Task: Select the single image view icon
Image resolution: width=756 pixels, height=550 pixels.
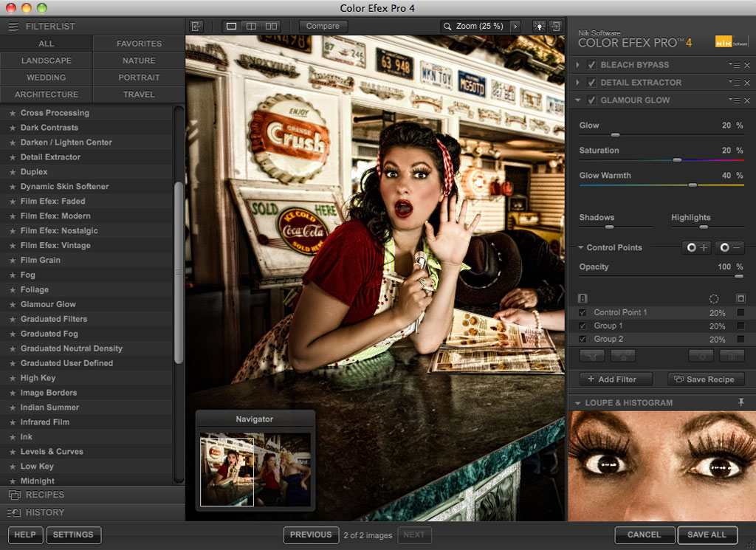Action: coord(232,27)
